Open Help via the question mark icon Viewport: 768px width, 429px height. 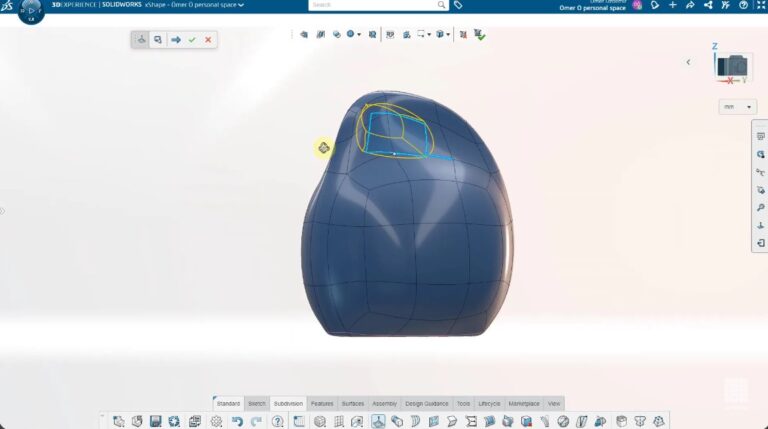pos(277,422)
